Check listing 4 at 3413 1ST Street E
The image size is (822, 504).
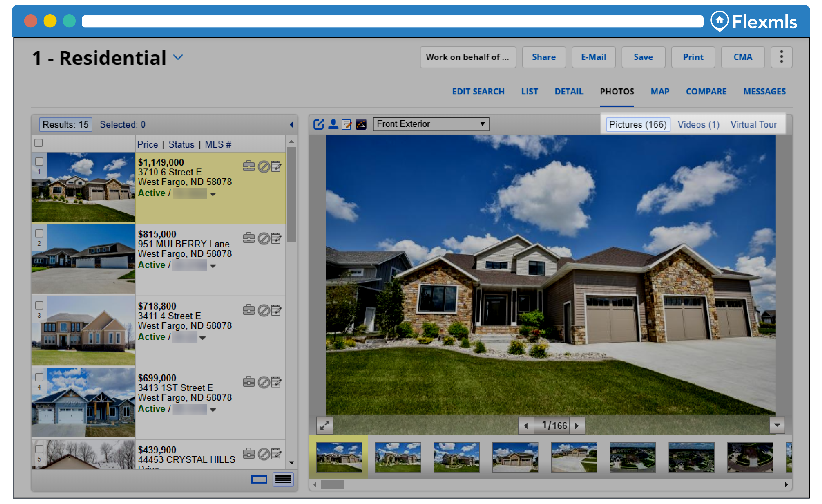[39, 377]
